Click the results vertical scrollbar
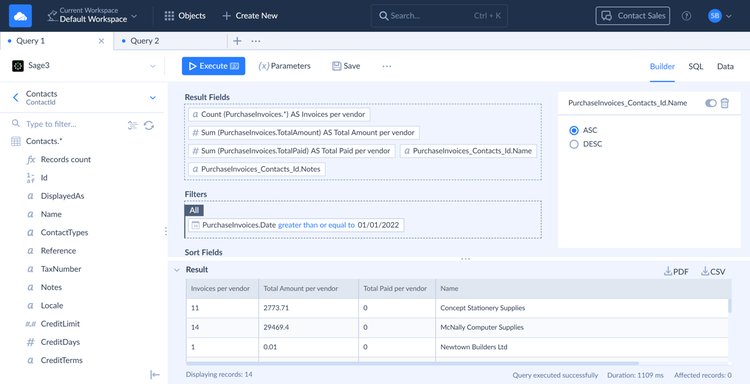This screenshot has width=750, height=384. click(x=729, y=306)
